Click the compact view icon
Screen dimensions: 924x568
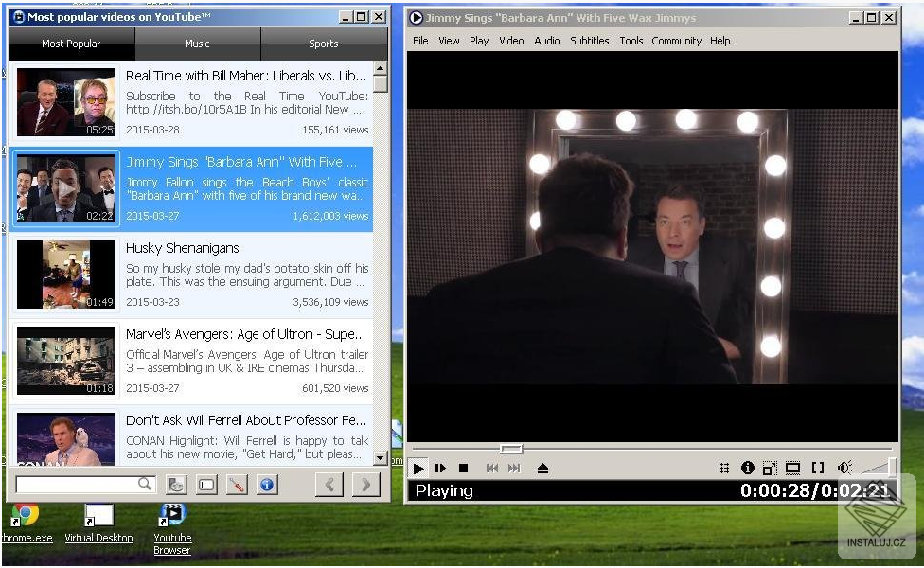point(792,468)
